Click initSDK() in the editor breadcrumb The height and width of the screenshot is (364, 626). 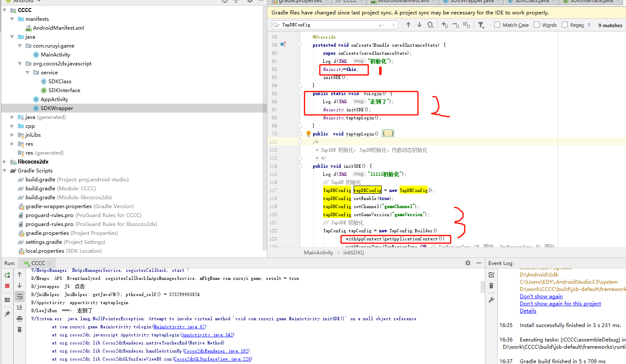tap(354, 253)
